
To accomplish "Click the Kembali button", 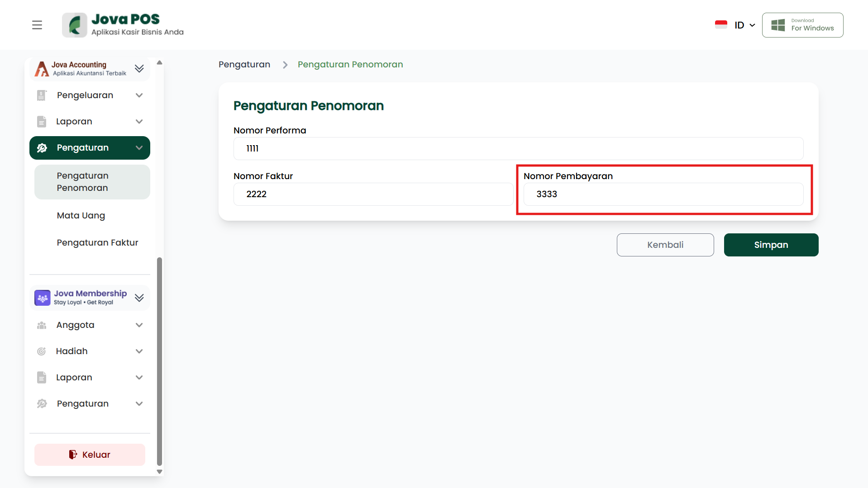I will [x=665, y=245].
